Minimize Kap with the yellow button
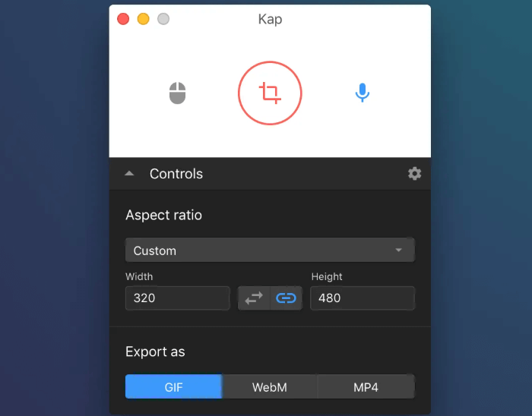Viewport: 532px width, 416px height. (x=143, y=19)
